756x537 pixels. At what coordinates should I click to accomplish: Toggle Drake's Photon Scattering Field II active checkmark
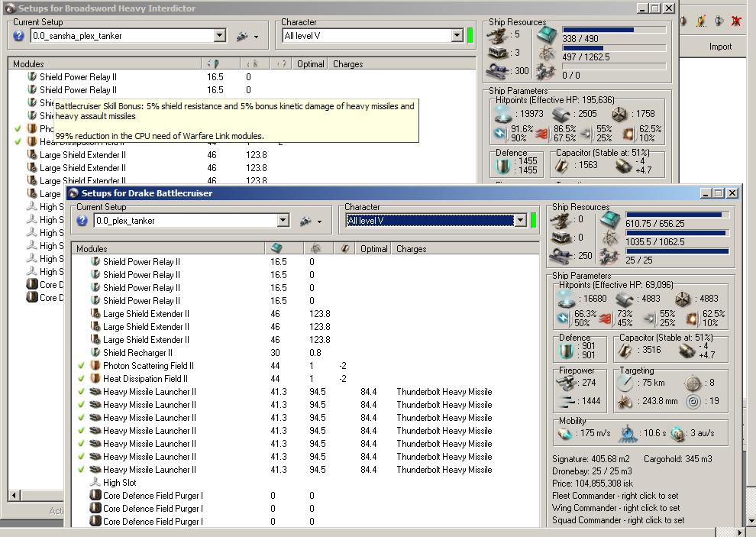(x=82, y=366)
